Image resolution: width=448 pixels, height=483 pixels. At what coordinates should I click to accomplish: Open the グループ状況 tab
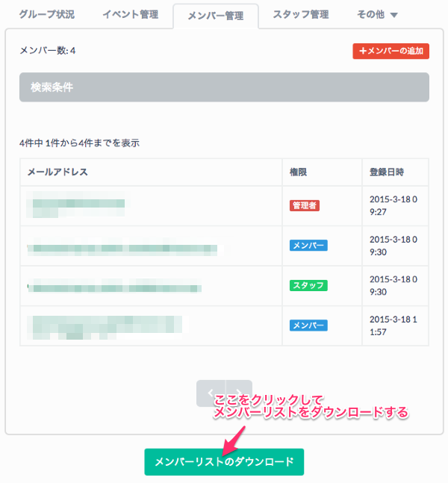(46, 14)
